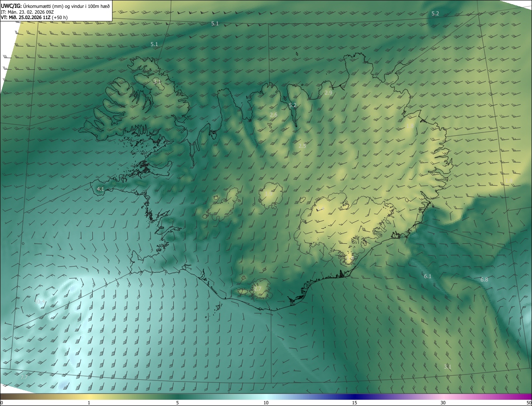
Task: Click the '6.8' value label in the southeast sea
Action: click(484, 279)
